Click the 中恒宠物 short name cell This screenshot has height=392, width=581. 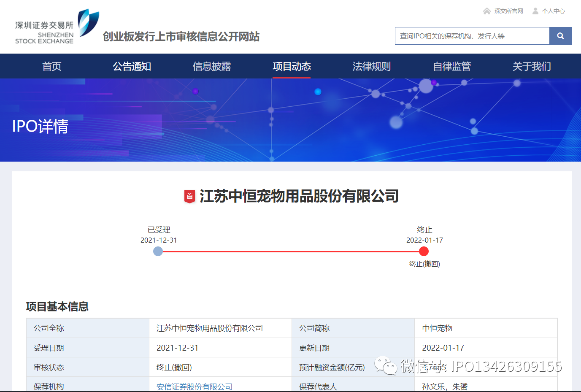point(486,328)
